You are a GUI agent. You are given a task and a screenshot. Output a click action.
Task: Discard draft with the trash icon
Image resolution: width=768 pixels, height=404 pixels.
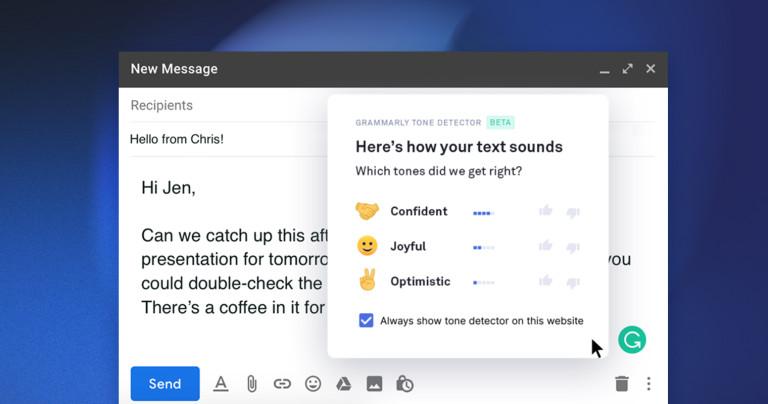click(622, 384)
